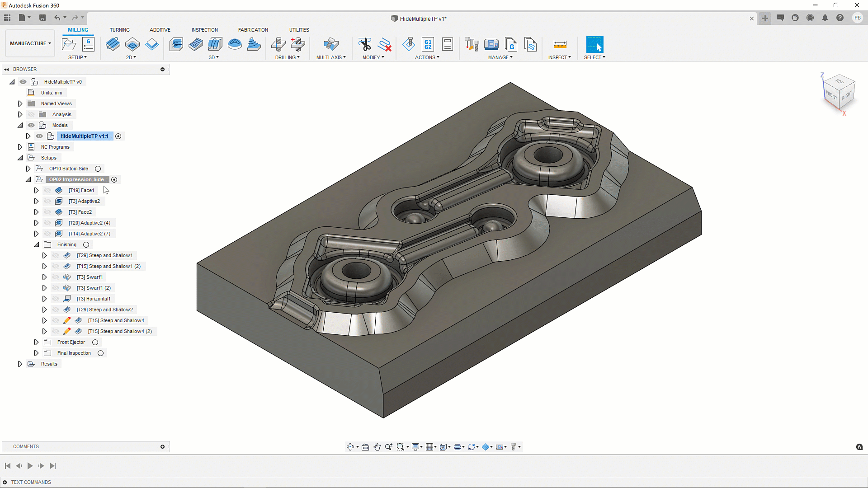Switch to the TURNING tab
The image size is (868, 488).
pos(119,30)
